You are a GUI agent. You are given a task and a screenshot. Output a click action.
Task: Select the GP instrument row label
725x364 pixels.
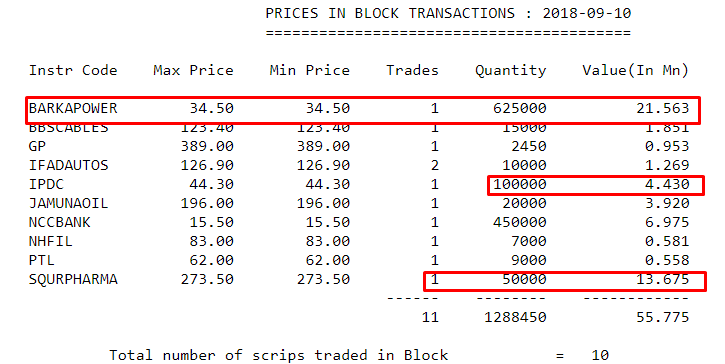[37, 146]
